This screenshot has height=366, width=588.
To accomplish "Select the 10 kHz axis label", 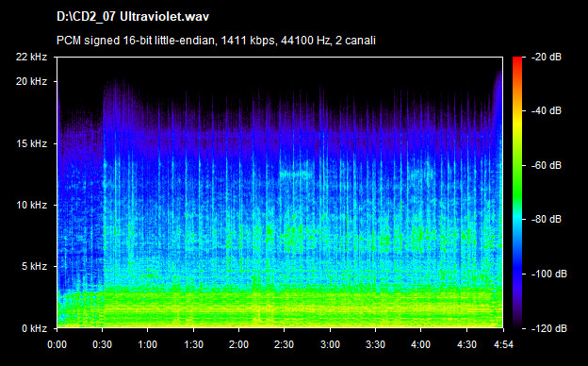I will (31, 205).
